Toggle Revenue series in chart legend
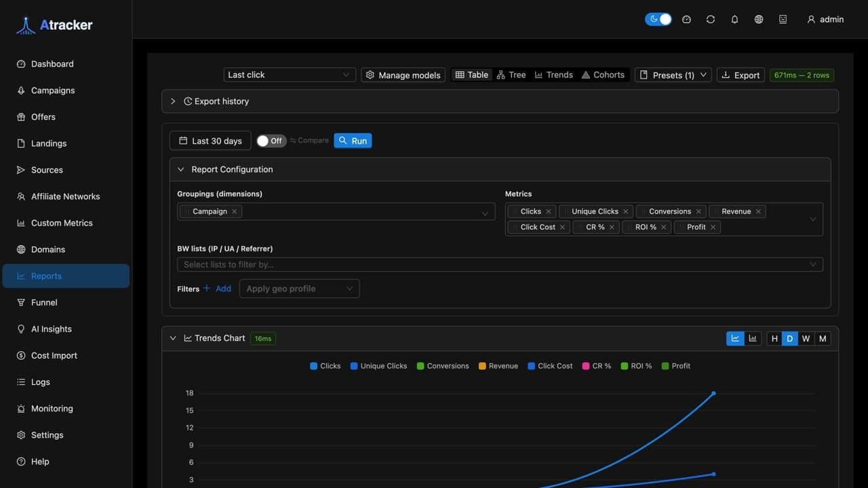Screen dimensions: 868x488 [498, 366]
